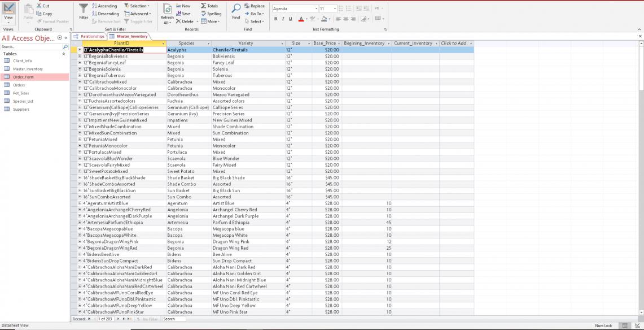Click the Totals sigma icon

[x=209, y=6]
